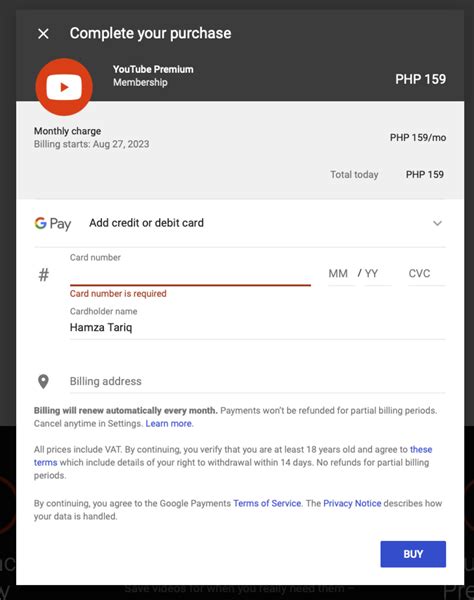The height and width of the screenshot is (600, 474).
Task: Click the MM expiry month field
Action: (x=340, y=274)
